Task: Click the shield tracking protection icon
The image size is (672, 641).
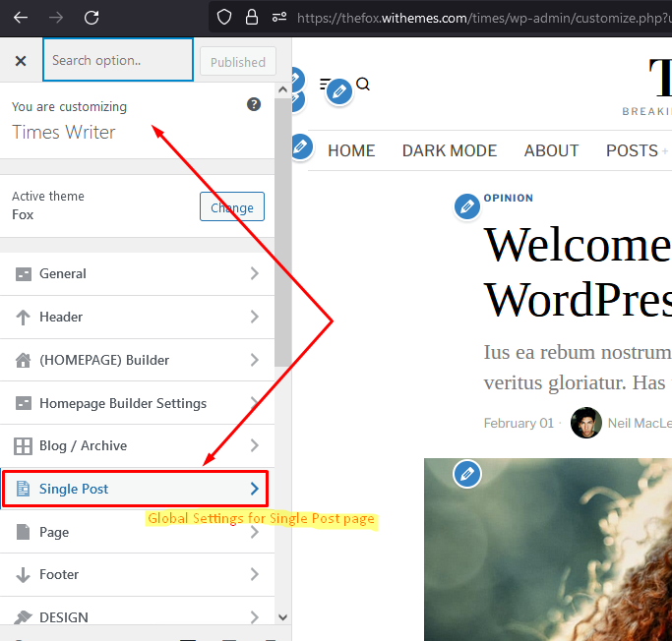Action: 224,18
